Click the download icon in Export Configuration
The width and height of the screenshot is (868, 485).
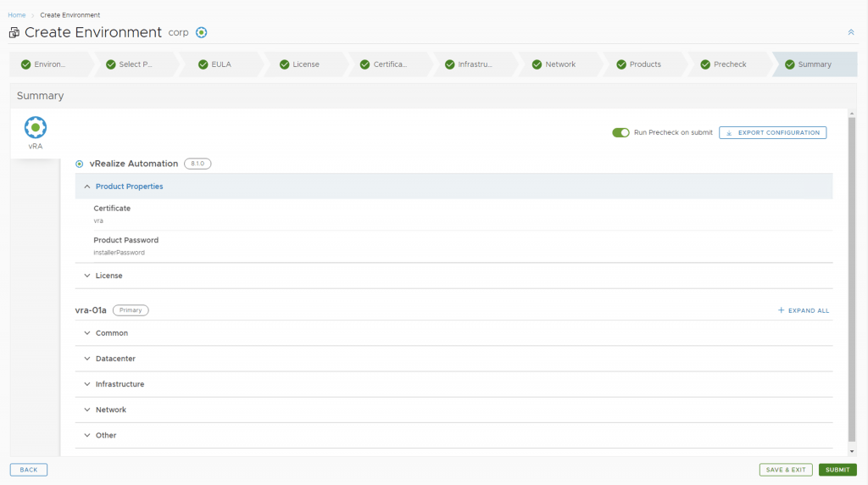pyautogui.click(x=729, y=133)
